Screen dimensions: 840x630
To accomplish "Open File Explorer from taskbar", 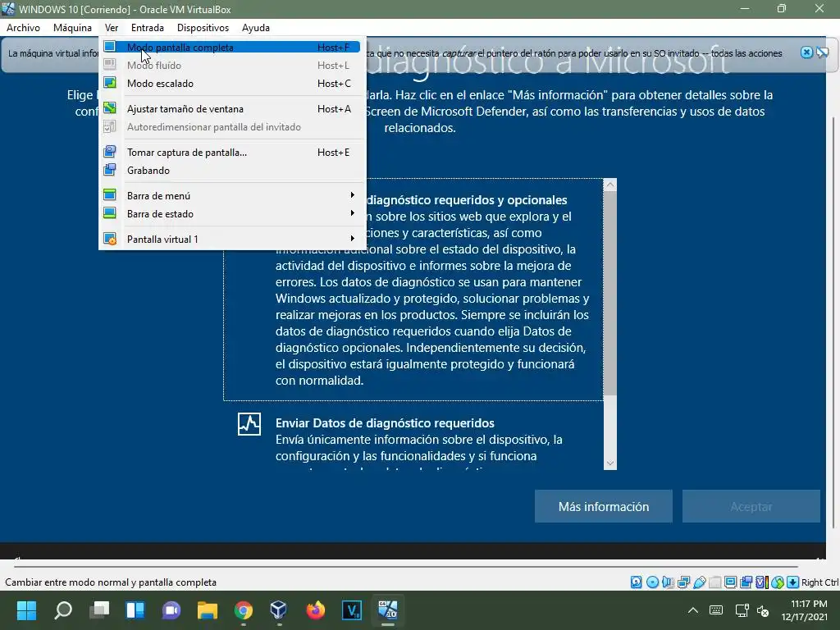I will coord(208,610).
